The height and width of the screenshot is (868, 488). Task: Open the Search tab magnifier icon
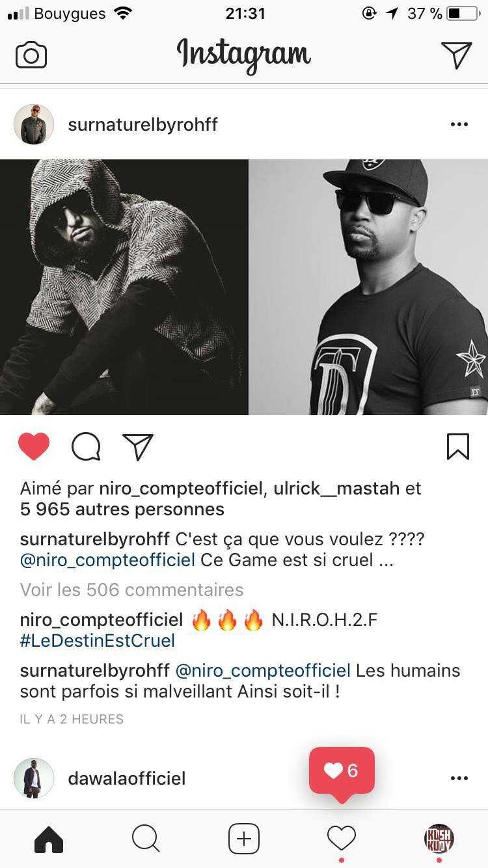click(x=146, y=839)
